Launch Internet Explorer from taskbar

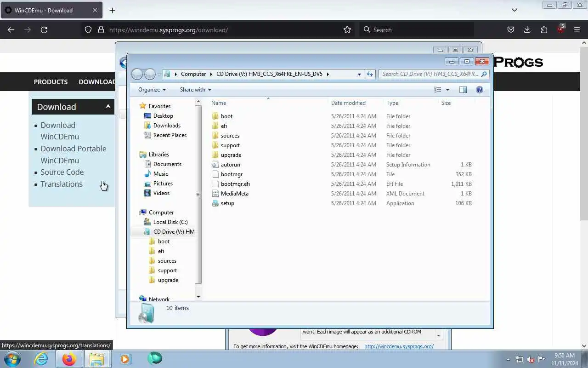click(41, 359)
